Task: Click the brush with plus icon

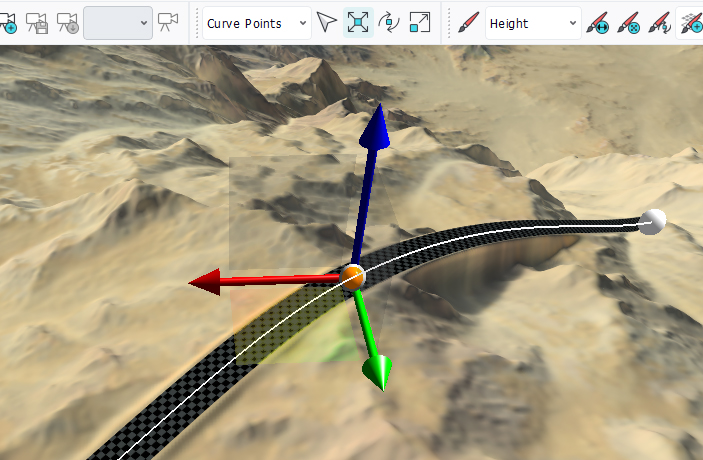Action: pyautogui.click(x=691, y=23)
